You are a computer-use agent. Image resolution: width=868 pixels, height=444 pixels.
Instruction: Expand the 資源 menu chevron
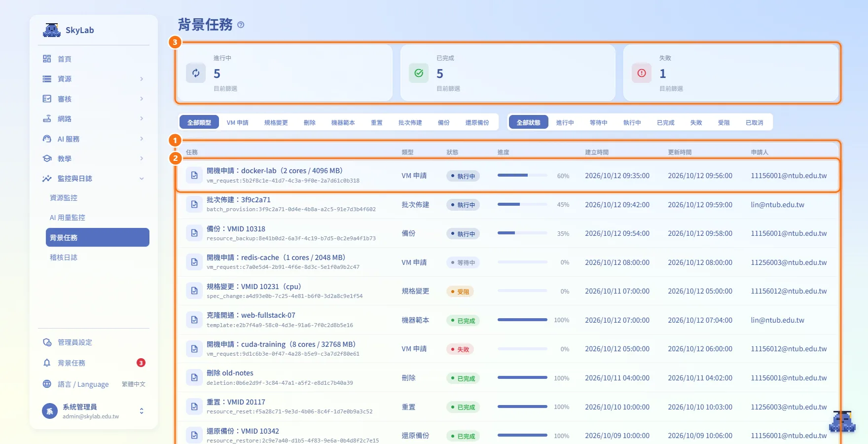(x=142, y=79)
